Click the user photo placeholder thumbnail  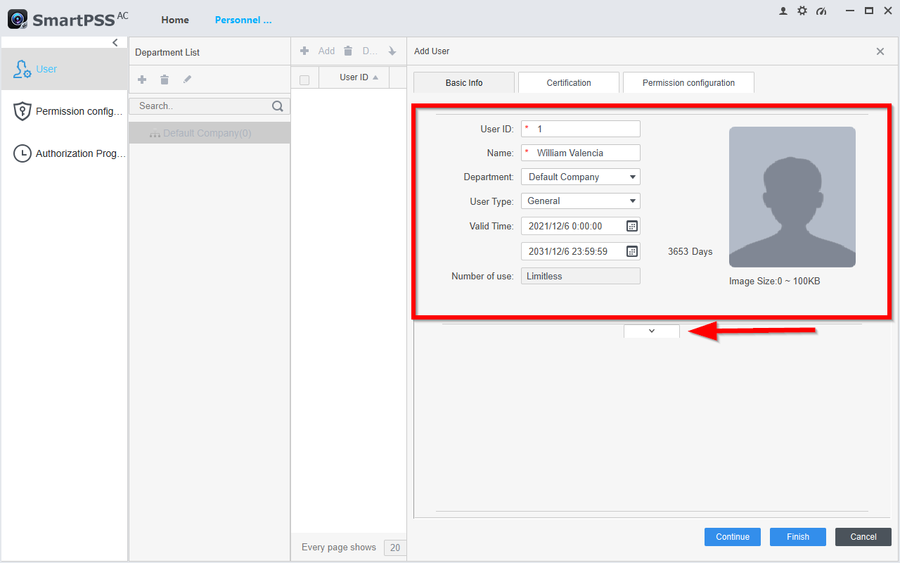click(792, 197)
